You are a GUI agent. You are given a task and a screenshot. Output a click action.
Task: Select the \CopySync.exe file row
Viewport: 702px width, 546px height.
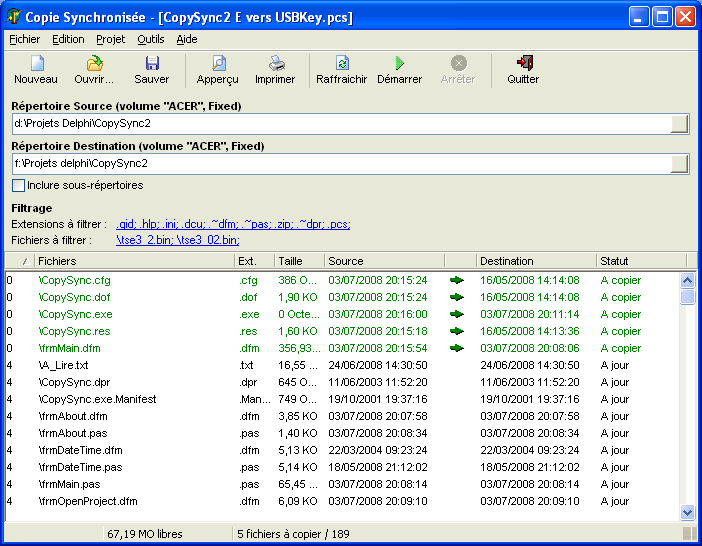[x=342, y=314]
